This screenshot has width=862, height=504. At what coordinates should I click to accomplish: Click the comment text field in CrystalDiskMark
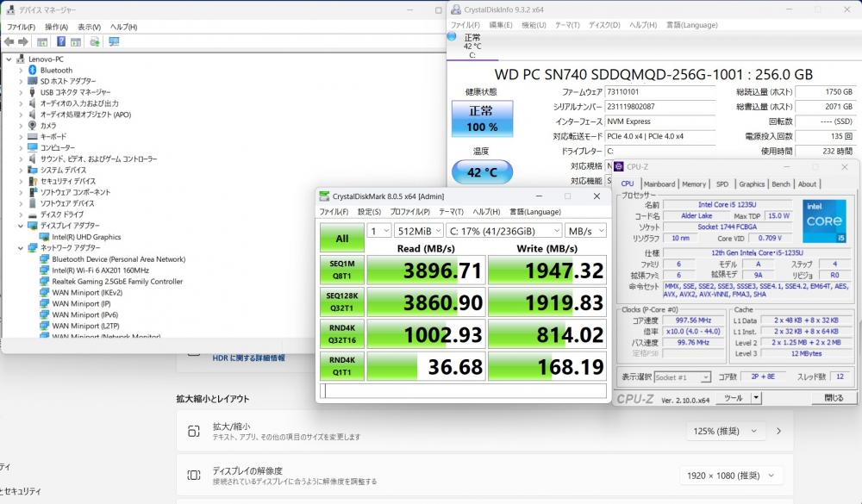coord(463,390)
